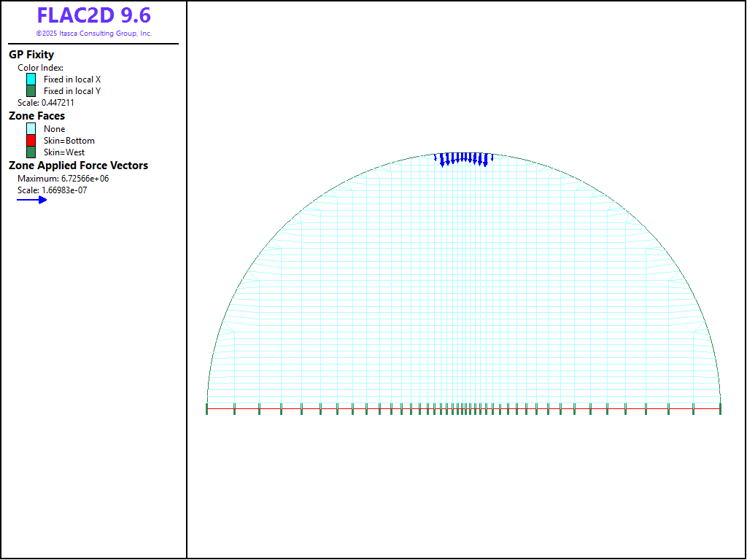This screenshot has width=747, height=560.
Task: Click the red Skin=Bottom swatch
Action: click(31, 141)
